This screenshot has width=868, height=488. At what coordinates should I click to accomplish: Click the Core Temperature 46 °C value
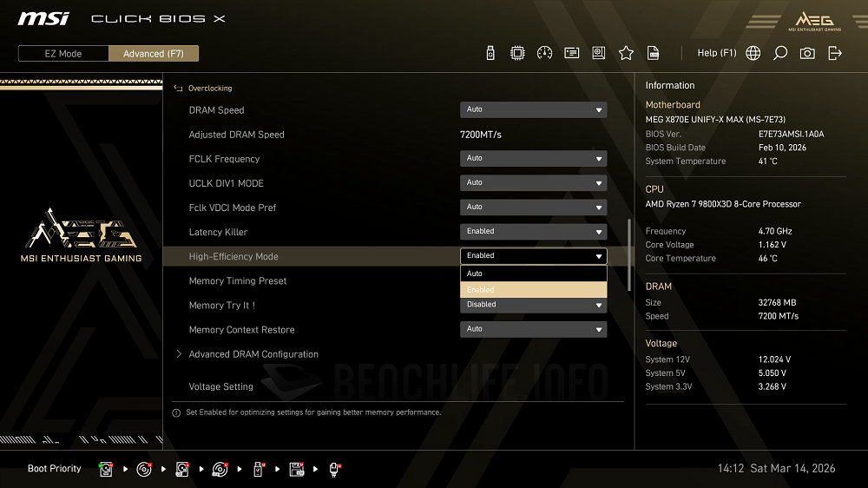point(768,259)
